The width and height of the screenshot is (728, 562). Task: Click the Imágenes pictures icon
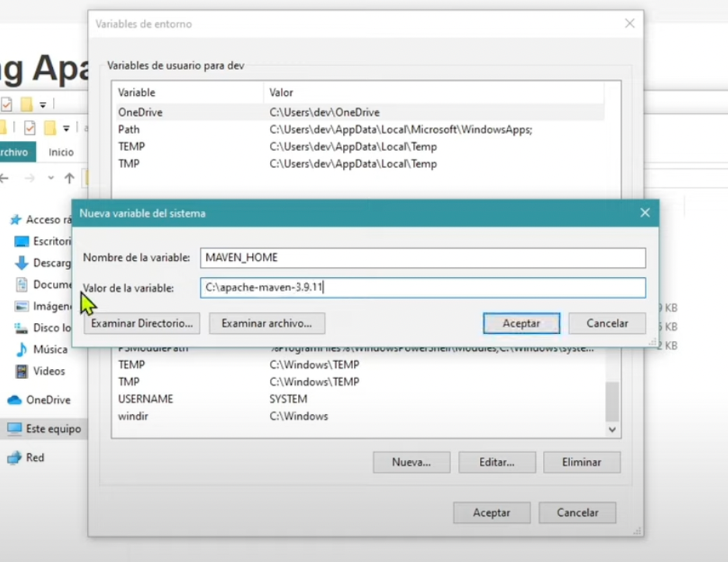21,307
